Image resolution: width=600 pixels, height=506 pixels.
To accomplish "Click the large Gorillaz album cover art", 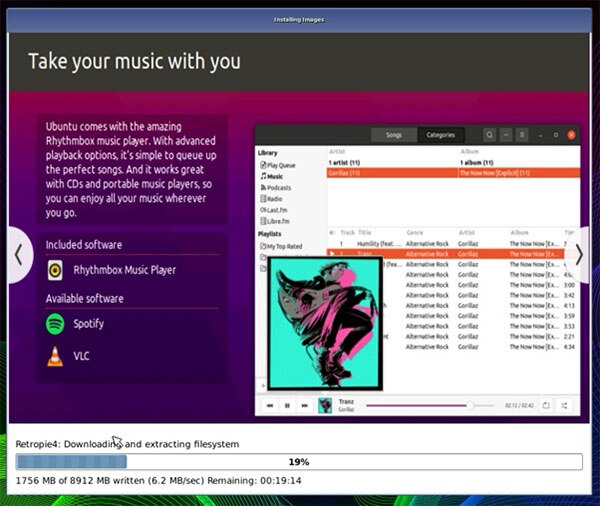I will (325, 324).
